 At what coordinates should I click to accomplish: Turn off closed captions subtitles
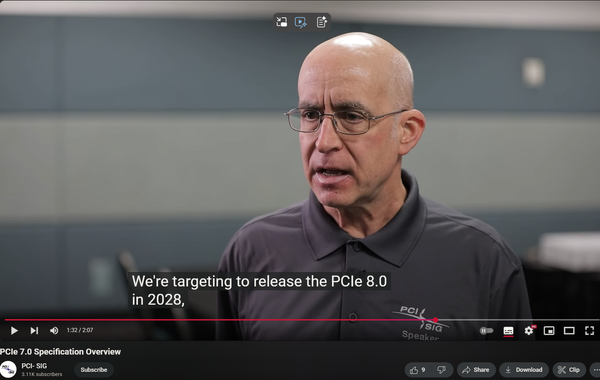(508, 331)
